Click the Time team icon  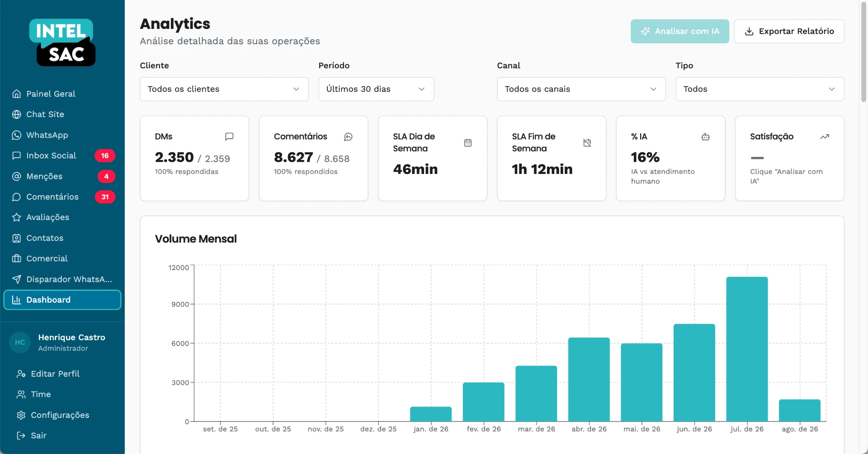tap(21, 394)
